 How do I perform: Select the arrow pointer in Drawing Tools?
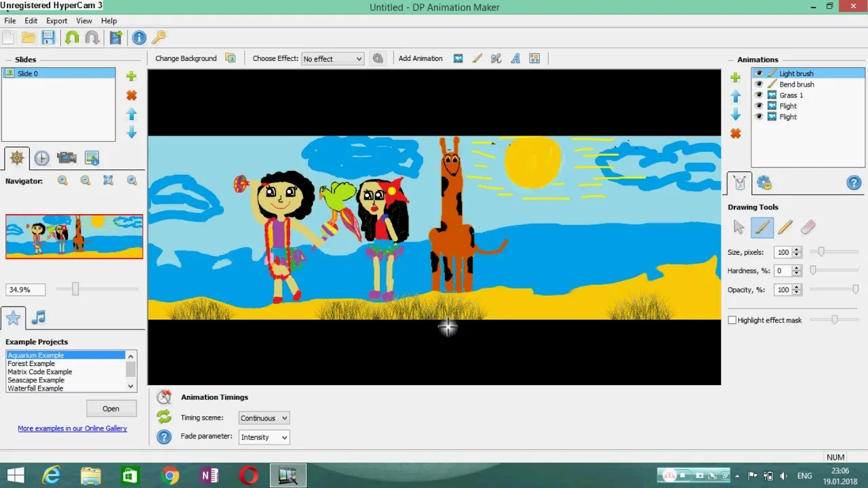(x=738, y=228)
